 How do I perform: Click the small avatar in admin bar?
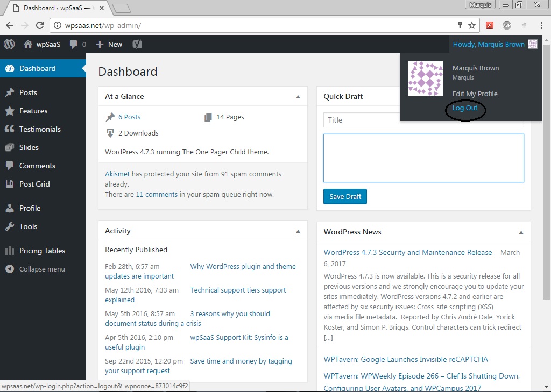click(x=533, y=44)
